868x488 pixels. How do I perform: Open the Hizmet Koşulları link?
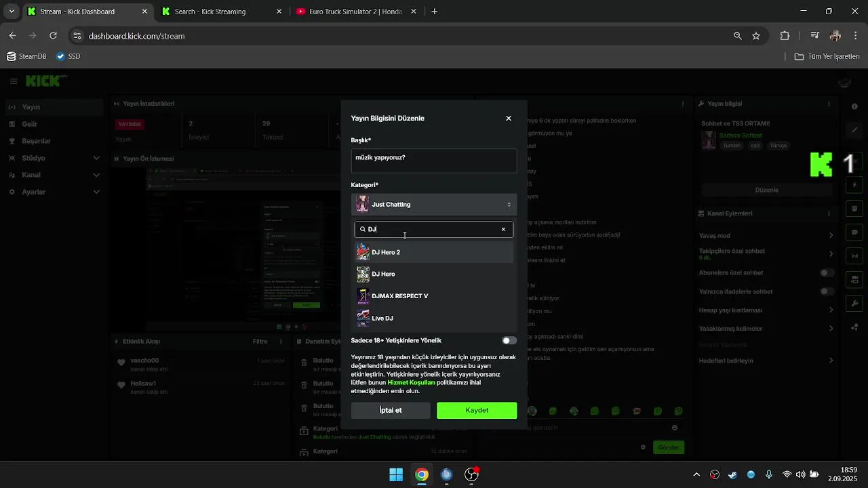tap(411, 382)
